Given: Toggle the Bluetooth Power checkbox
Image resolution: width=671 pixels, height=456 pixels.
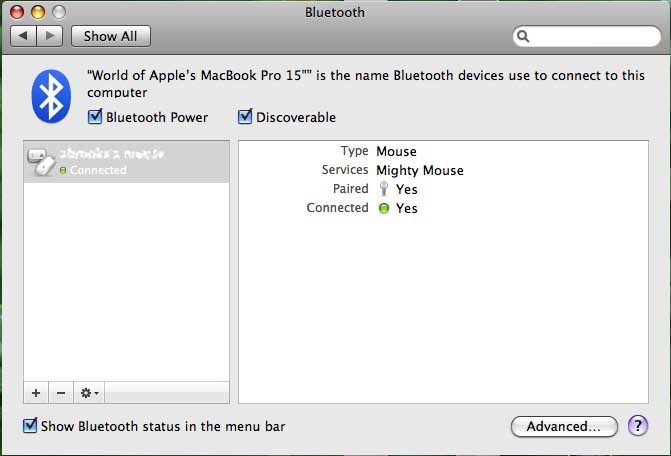Looking at the screenshot, I should coord(95,117).
